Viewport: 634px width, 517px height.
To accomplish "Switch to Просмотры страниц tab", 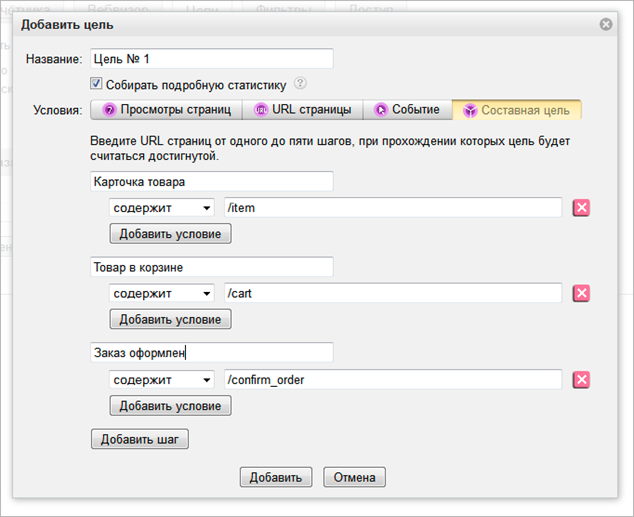I will [x=166, y=110].
